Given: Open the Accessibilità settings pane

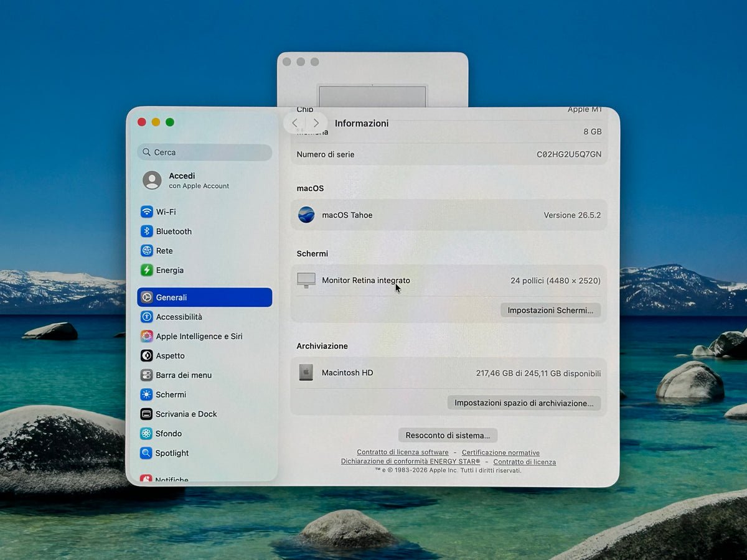Looking at the screenshot, I should pos(204,317).
